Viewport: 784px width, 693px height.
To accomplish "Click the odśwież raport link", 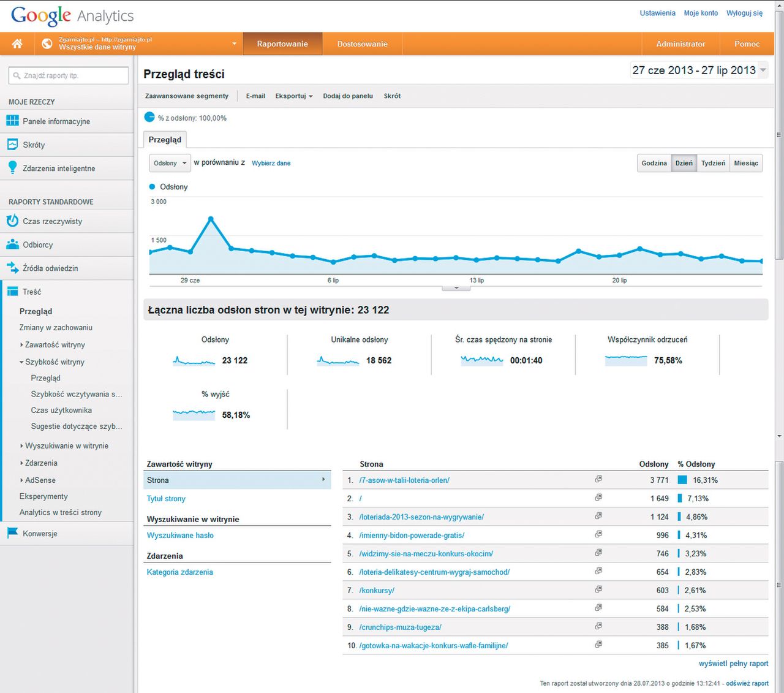I will pyautogui.click(x=747, y=683).
